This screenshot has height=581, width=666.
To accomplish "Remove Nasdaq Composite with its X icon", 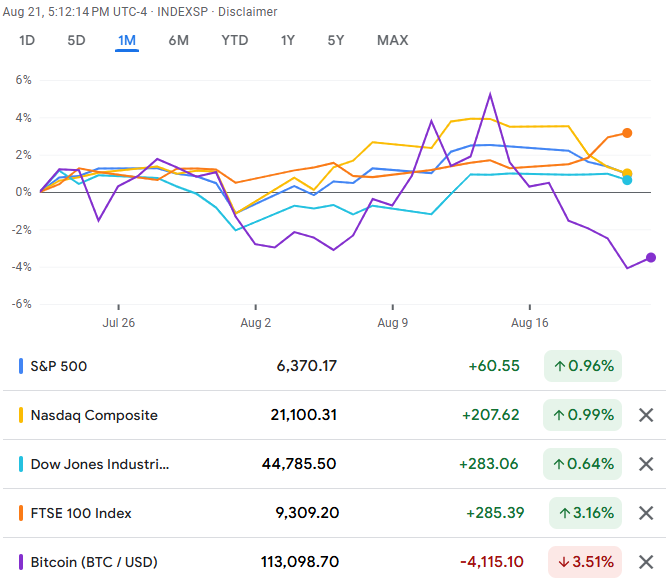I will tap(646, 415).
